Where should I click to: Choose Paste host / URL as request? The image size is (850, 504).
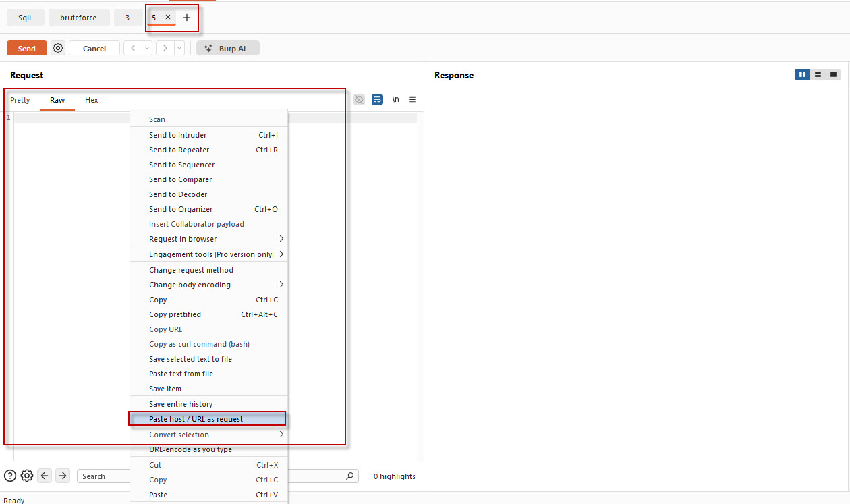click(208, 419)
